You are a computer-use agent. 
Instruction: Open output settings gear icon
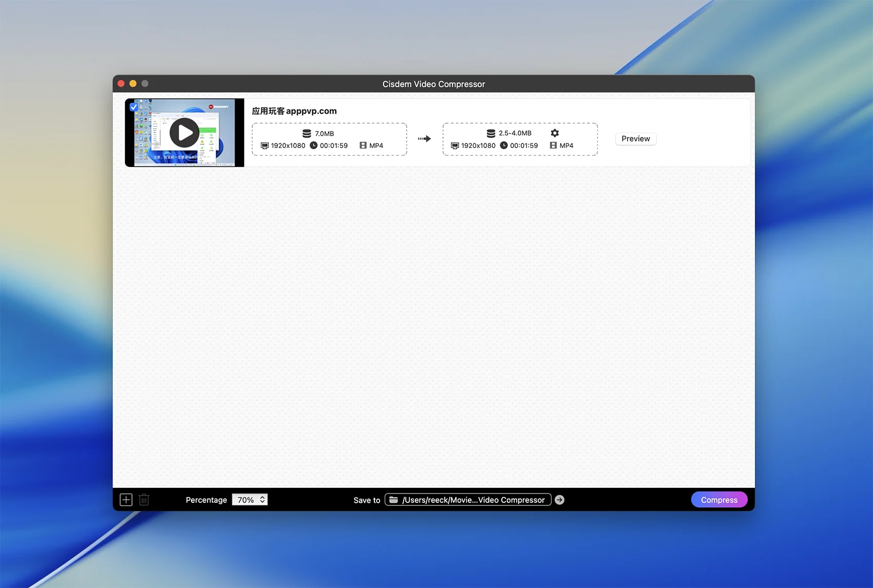pos(555,133)
